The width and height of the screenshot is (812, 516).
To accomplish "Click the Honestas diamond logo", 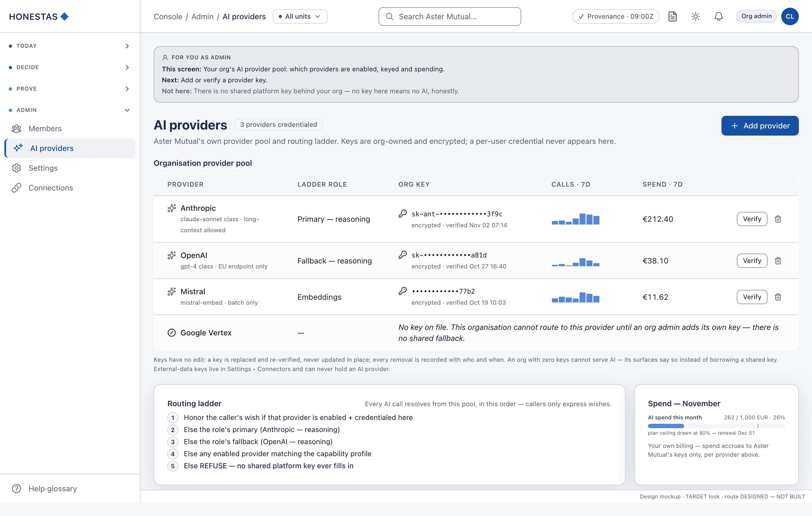I will (x=64, y=16).
